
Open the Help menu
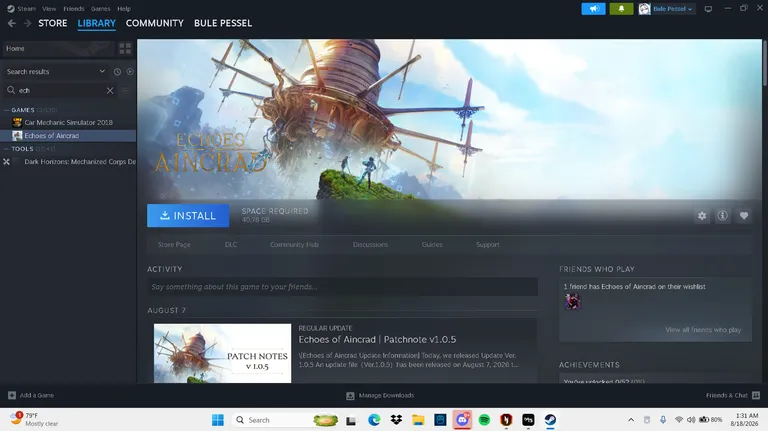(x=124, y=9)
